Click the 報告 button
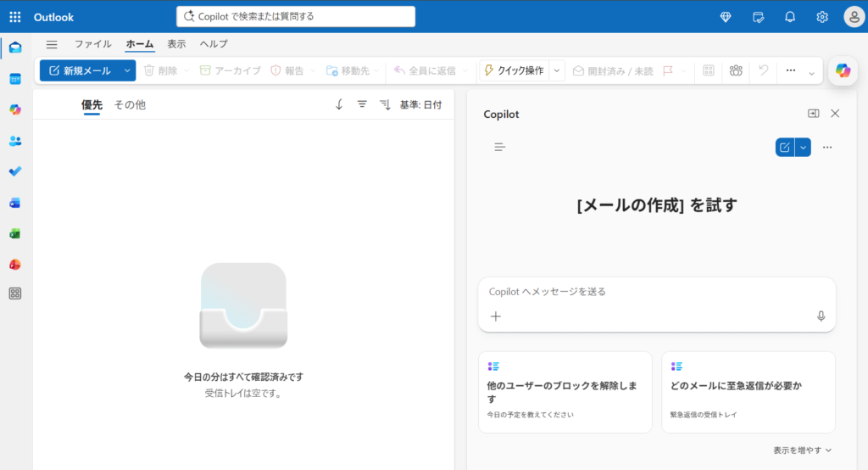The height and width of the screenshot is (470, 868). [x=287, y=70]
